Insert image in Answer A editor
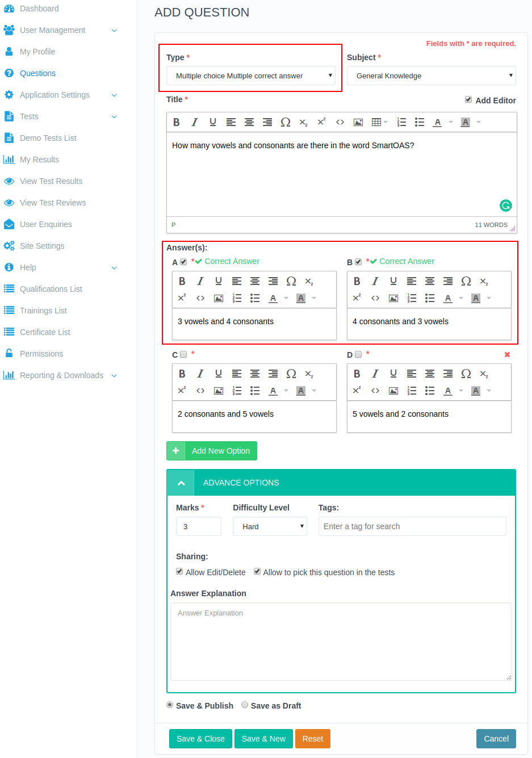 point(219,298)
